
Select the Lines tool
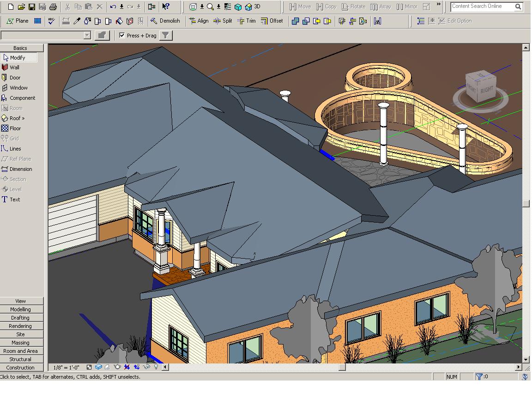click(11, 149)
